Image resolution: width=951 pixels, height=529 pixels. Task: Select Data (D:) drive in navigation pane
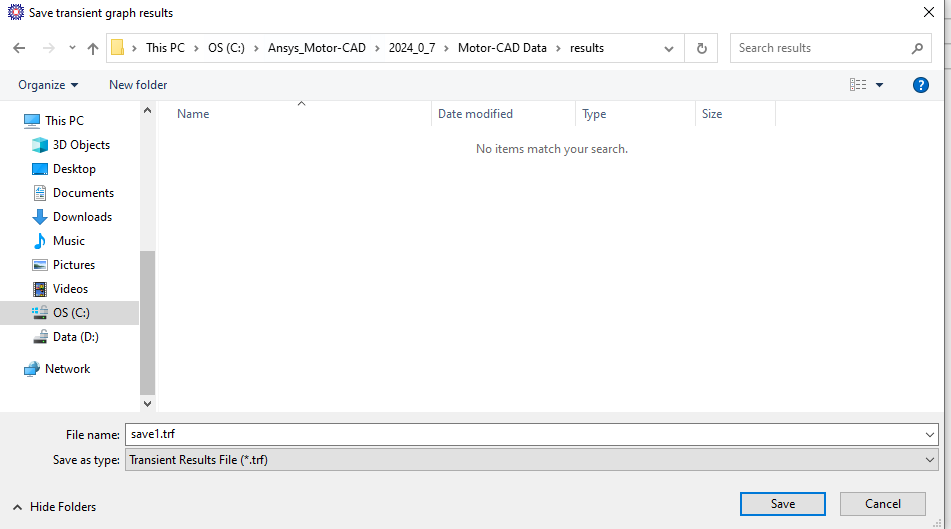(x=75, y=337)
